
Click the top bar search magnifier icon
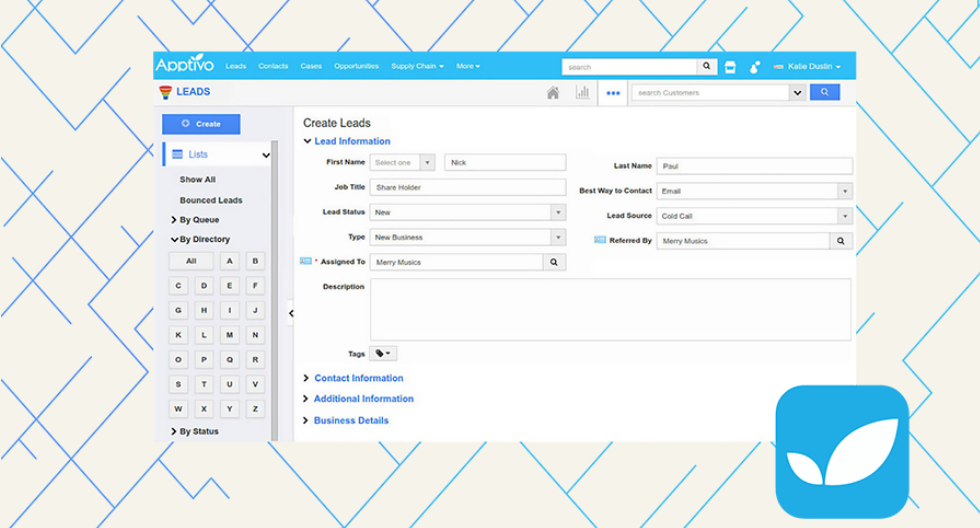click(707, 66)
